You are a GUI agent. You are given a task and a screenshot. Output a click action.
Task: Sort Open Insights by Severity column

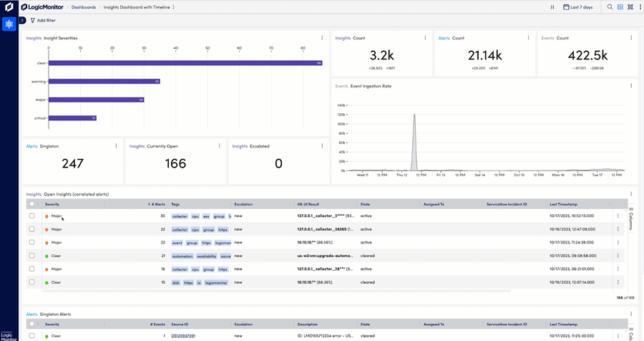(x=52, y=204)
